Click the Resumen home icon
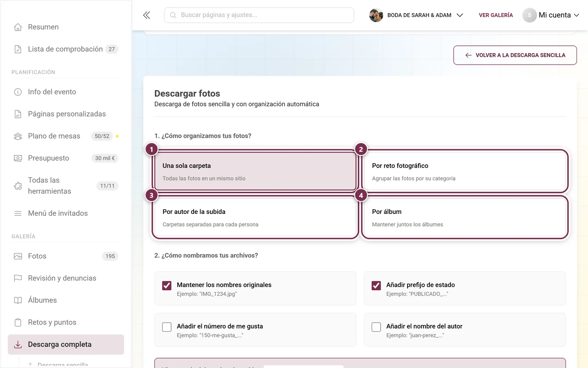Viewport: 588px width, 368px height. point(18,27)
